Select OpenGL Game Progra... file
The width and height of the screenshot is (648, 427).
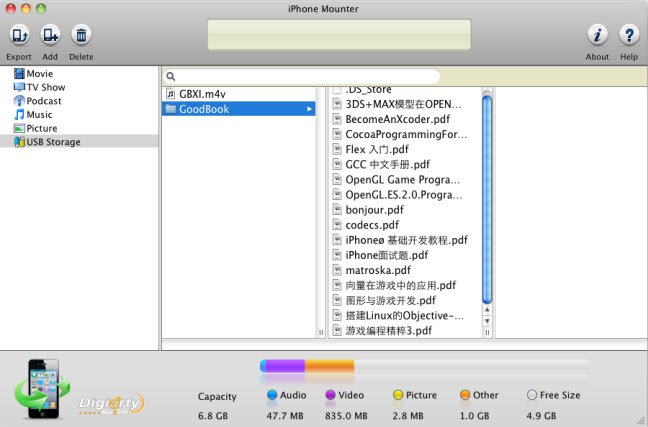(x=405, y=180)
